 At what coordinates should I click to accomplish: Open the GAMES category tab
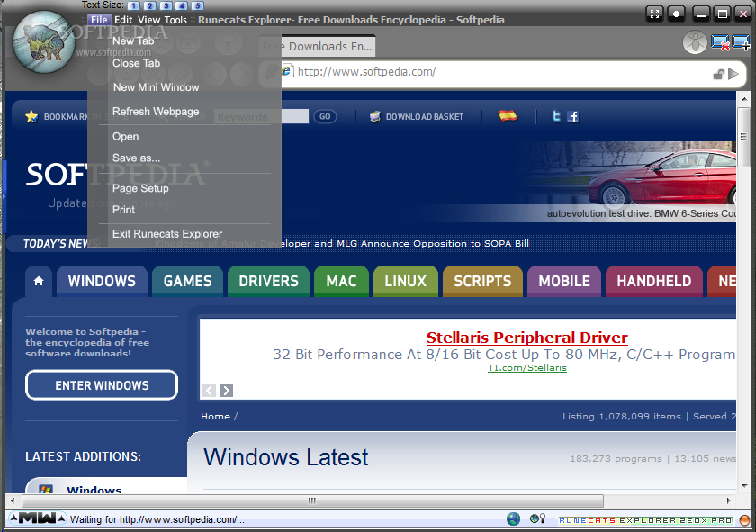point(187,281)
